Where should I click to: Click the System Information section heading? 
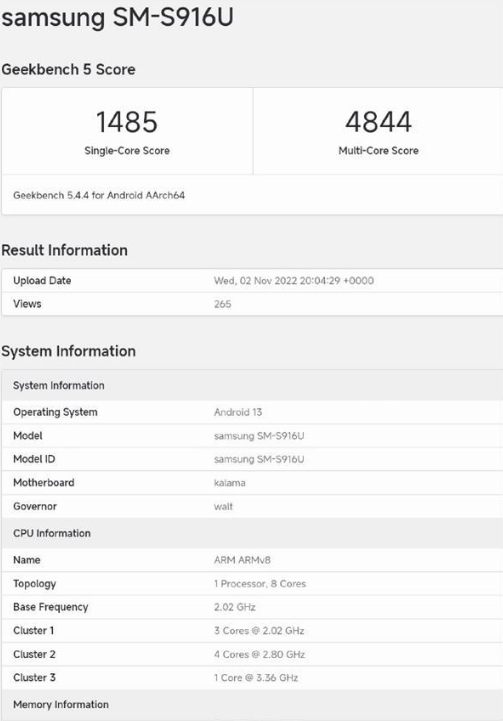(x=69, y=351)
